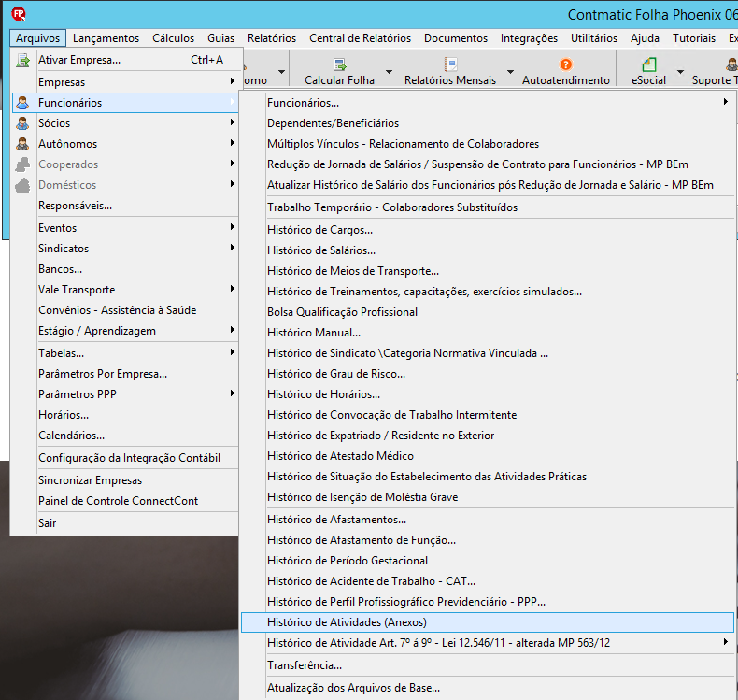This screenshot has width=738, height=700.
Task: Open dropdown arrow next to the toolbar item ending in 'omo'
Action: coord(281,72)
